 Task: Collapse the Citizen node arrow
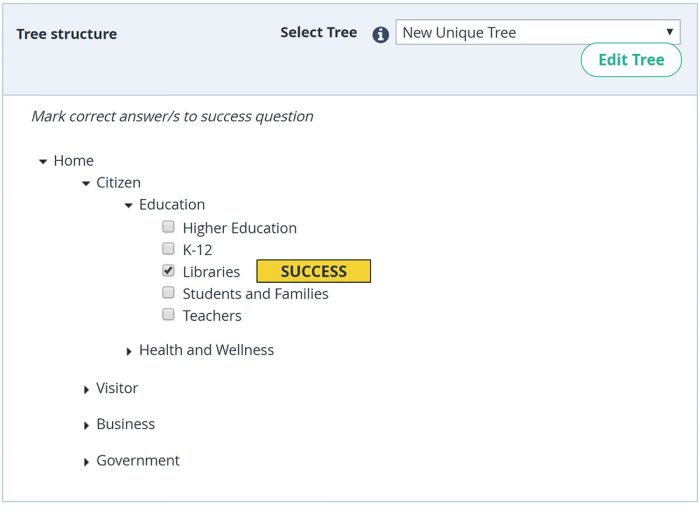[x=86, y=183]
